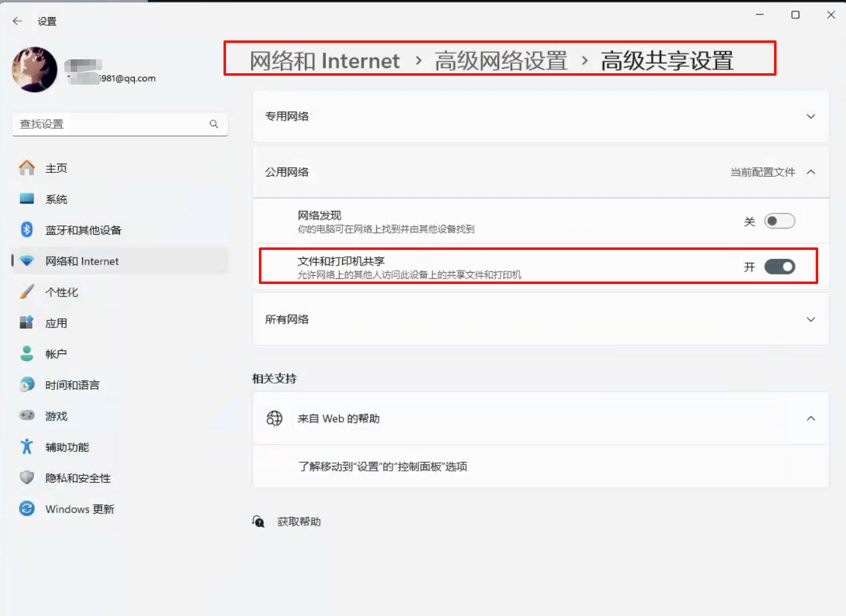This screenshot has width=846, height=616.
Task: Expand the Private networks (专用网络) section
Action: coord(811,116)
